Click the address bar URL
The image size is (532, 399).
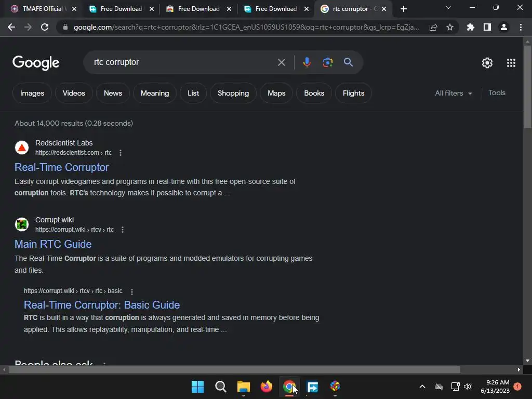pos(246,27)
